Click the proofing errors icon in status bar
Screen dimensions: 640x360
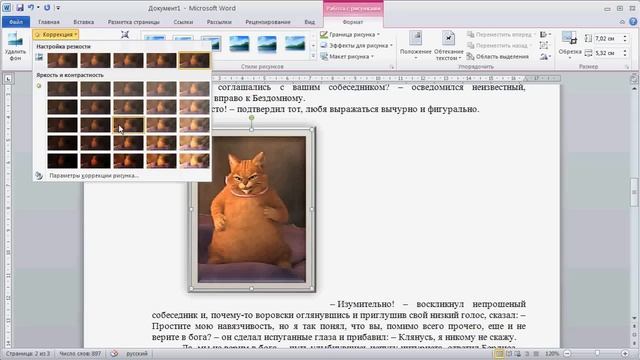[114, 353]
